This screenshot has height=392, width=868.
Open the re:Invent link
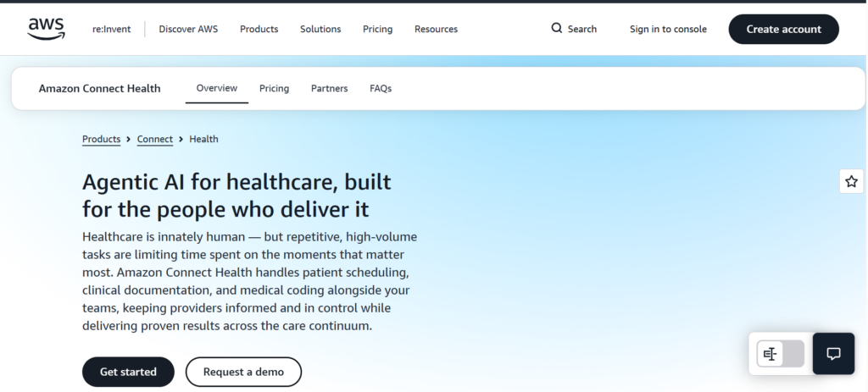pos(111,30)
